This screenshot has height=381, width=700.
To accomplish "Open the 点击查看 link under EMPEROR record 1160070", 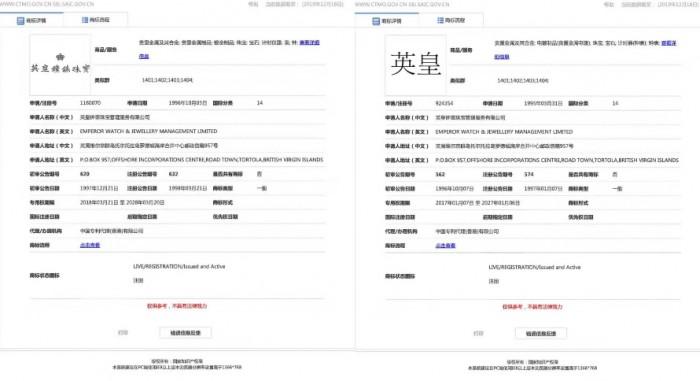I will pyautogui.click(x=90, y=245).
